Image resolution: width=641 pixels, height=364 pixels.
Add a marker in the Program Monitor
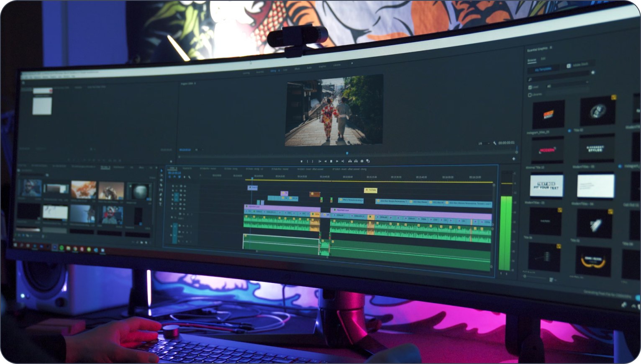click(x=302, y=161)
